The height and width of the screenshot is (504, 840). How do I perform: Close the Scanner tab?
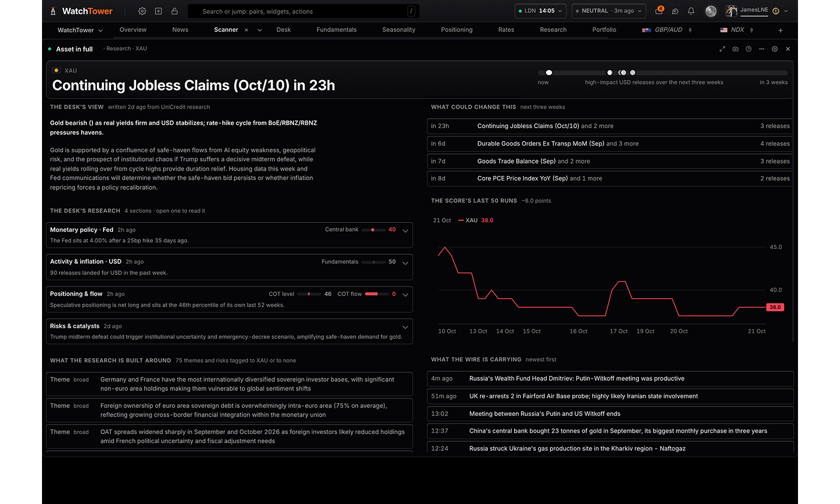point(246,30)
